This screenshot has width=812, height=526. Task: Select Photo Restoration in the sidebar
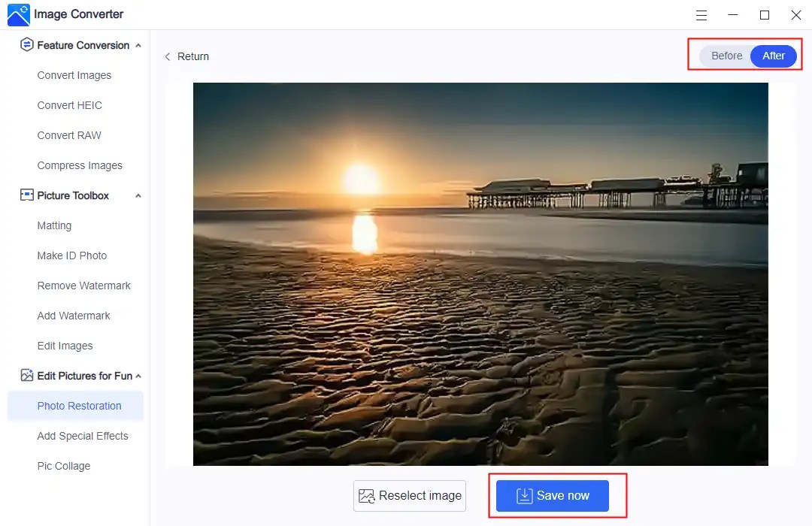click(79, 406)
